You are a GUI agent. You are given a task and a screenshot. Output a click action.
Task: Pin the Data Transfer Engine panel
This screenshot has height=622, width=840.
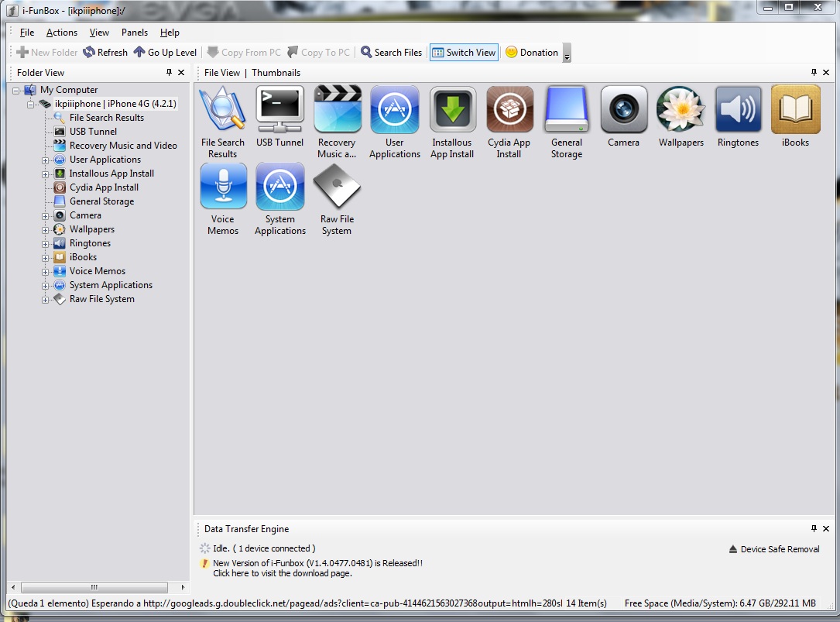coord(814,529)
